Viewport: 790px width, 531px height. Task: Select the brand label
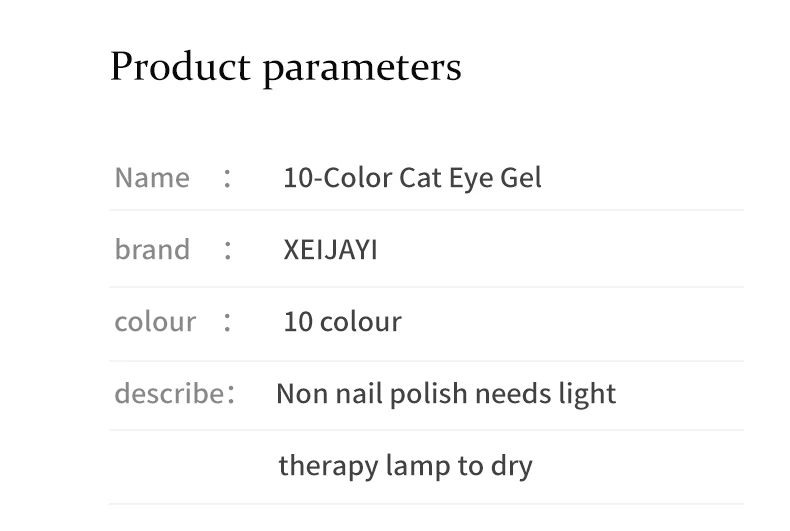[x=152, y=249]
